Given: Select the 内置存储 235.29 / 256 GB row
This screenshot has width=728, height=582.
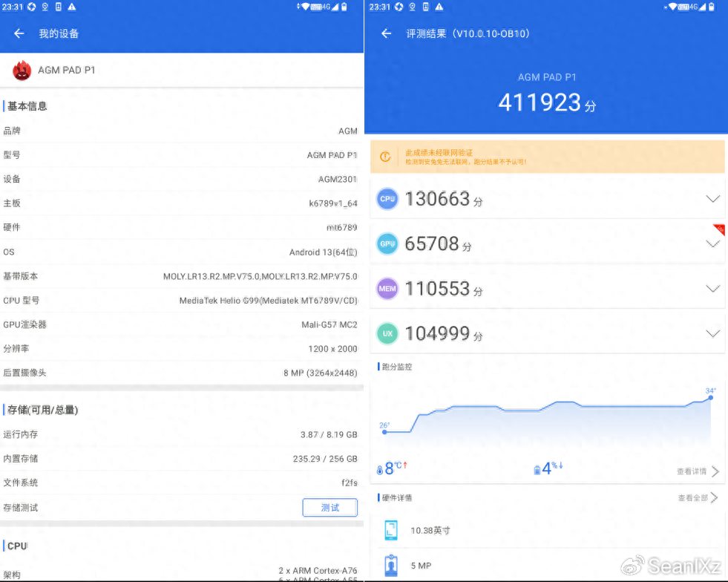Looking at the screenshot, I should pos(182,459).
